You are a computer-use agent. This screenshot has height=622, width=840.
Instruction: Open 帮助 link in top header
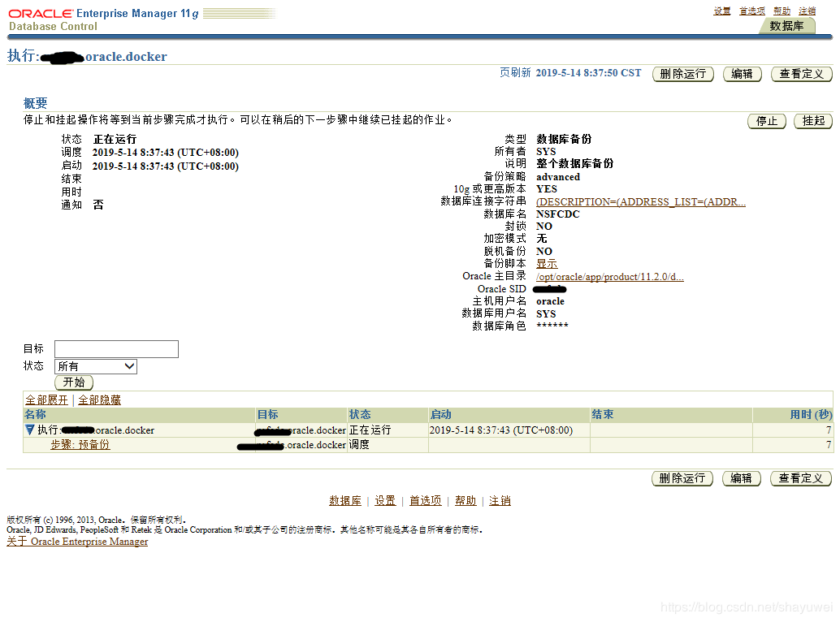tap(782, 11)
